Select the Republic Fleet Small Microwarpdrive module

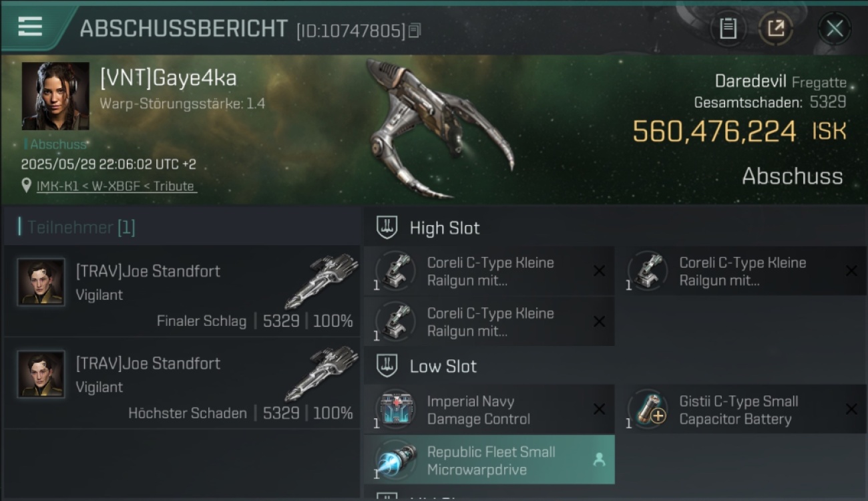489,460
